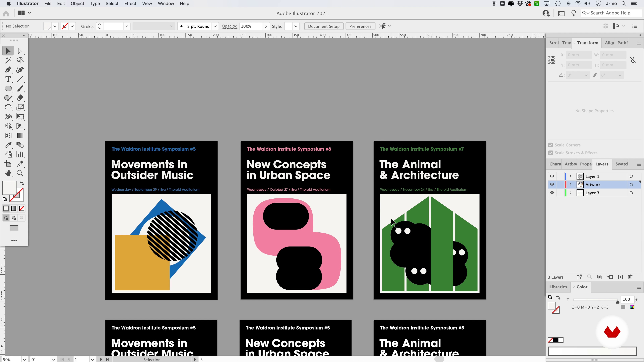Click Document Setup button
The width and height of the screenshot is (644, 362).
point(324,26)
